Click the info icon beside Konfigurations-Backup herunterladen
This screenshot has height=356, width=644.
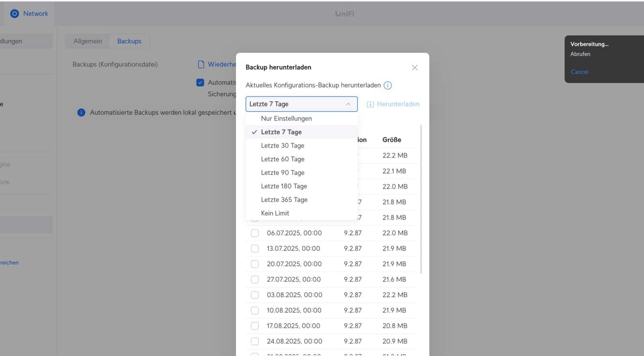click(388, 86)
